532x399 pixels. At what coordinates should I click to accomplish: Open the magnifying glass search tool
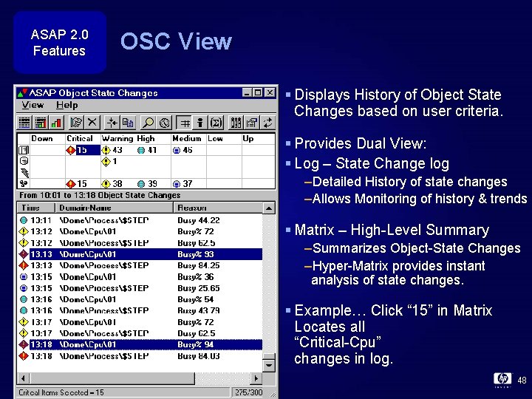point(148,123)
